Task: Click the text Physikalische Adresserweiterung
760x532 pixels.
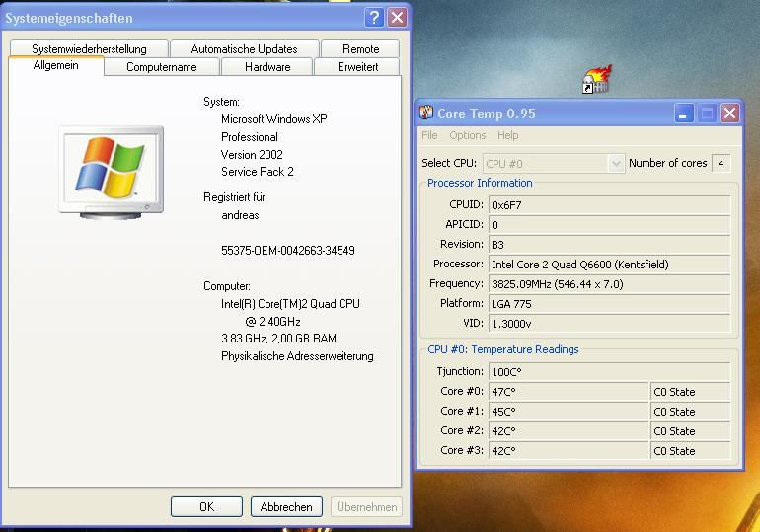Action: click(297, 356)
